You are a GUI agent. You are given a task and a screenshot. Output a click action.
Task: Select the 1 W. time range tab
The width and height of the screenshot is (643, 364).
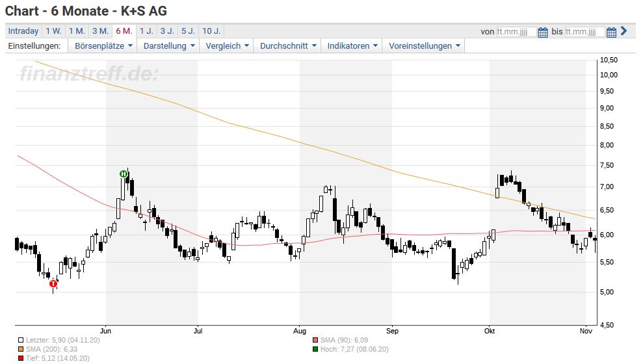pyautogui.click(x=53, y=31)
